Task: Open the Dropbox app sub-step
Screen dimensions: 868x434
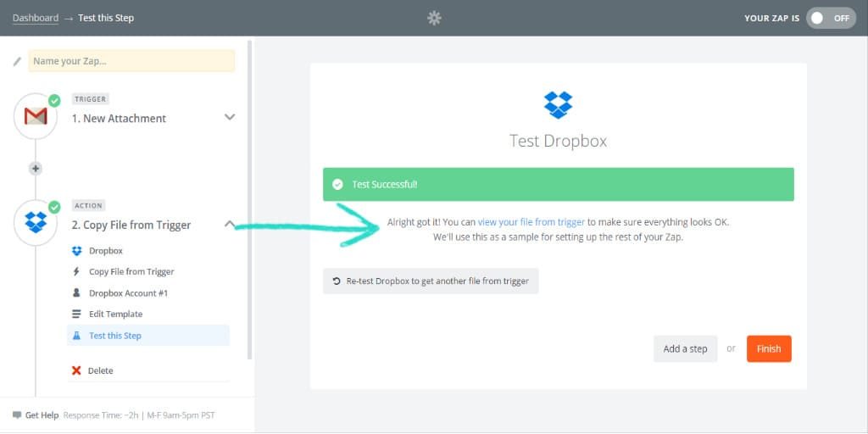Action: 105,251
